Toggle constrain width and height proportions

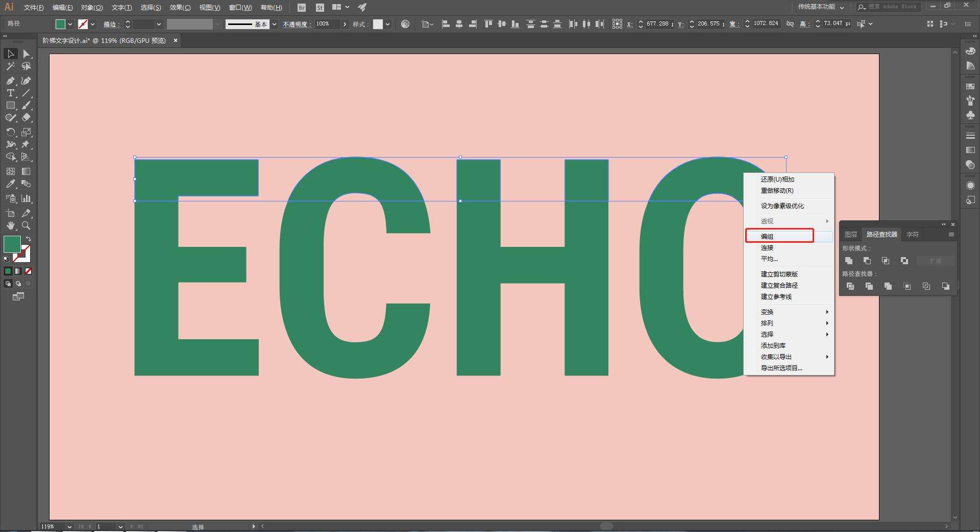[790, 24]
